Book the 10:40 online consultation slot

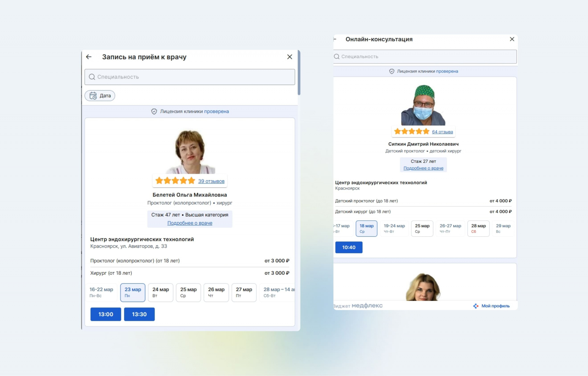[x=349, y=247]
